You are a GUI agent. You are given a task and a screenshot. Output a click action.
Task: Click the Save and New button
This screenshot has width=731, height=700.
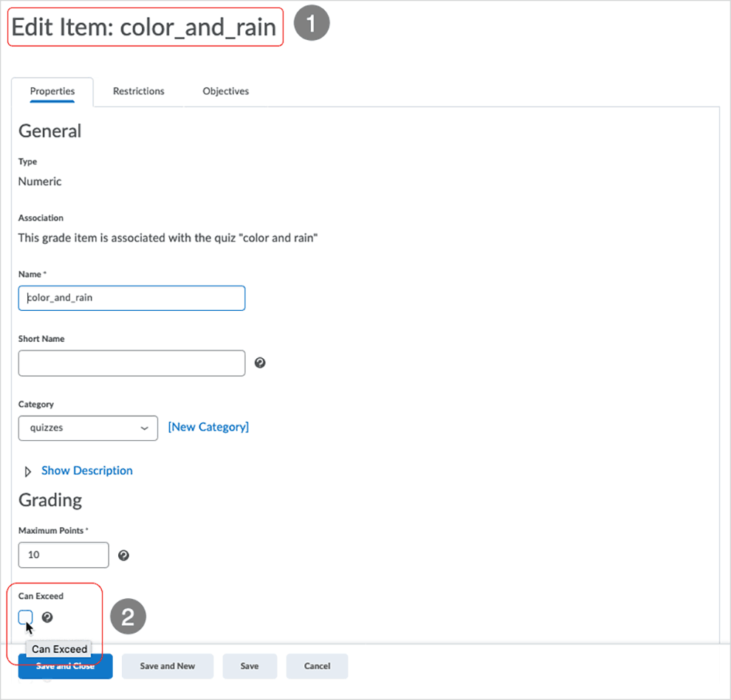(x=168, y=666)
